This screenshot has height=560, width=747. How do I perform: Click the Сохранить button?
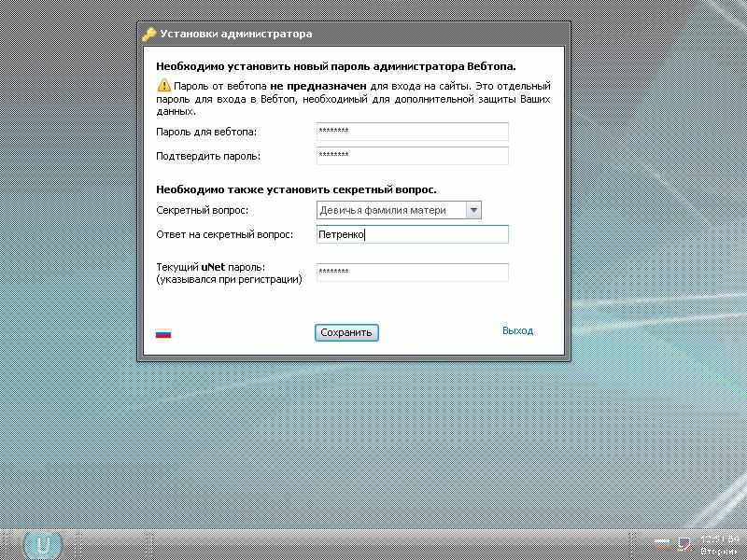346,332
